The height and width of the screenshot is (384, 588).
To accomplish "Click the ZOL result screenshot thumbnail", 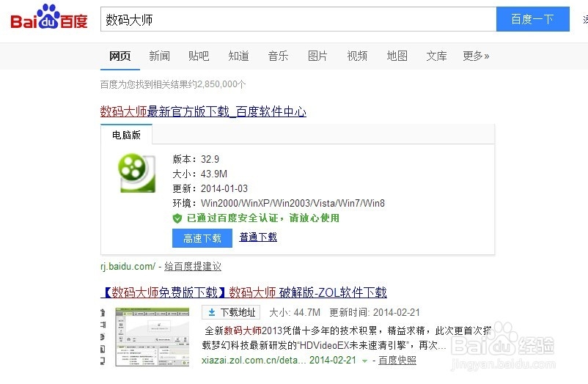I will pyautogui.click(x=152, y=337).
